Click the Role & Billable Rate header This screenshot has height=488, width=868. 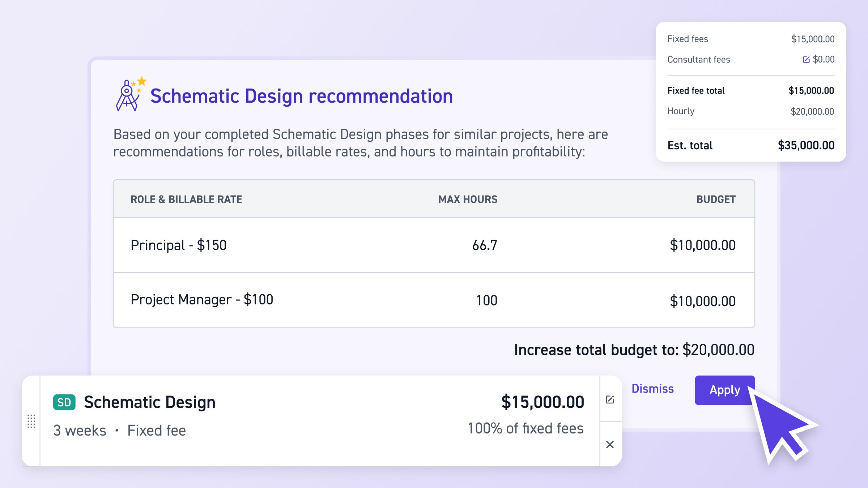(x=186, y=199)
